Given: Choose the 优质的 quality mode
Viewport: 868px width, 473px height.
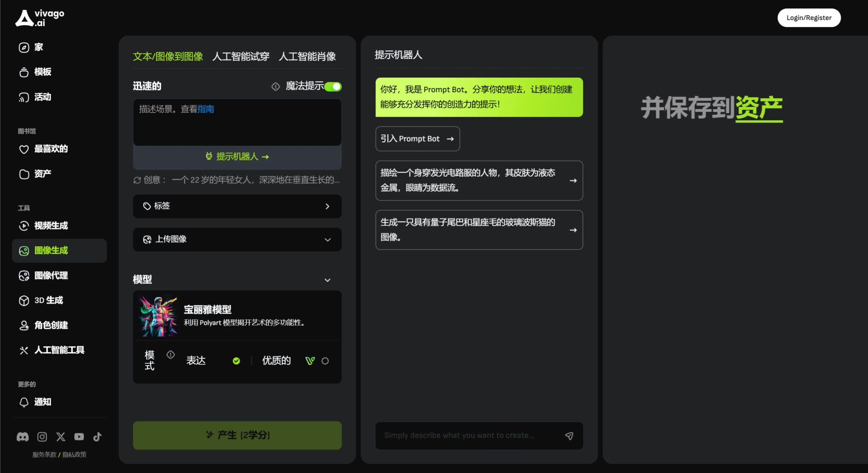Looking at the screenshot, I should [x=276, y=360].
